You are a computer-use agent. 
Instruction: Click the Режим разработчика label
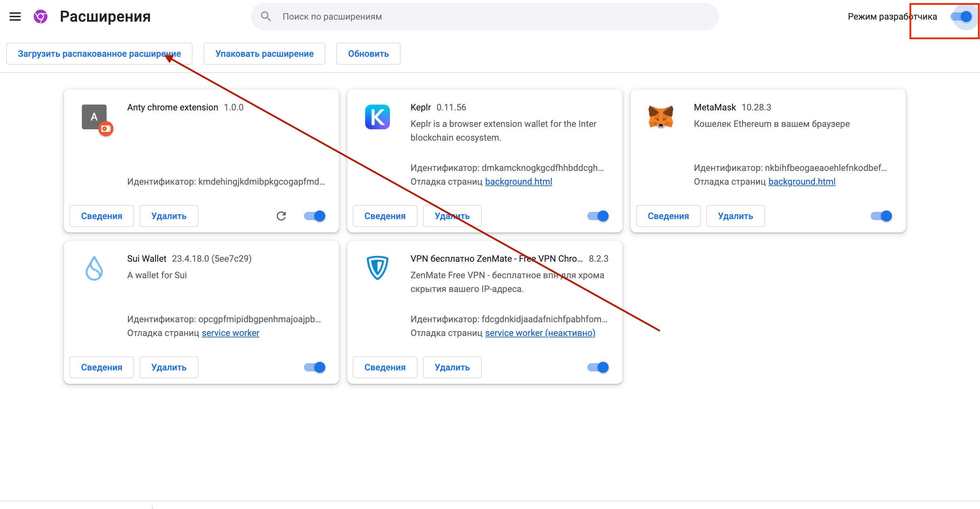(x=892, y=17)
